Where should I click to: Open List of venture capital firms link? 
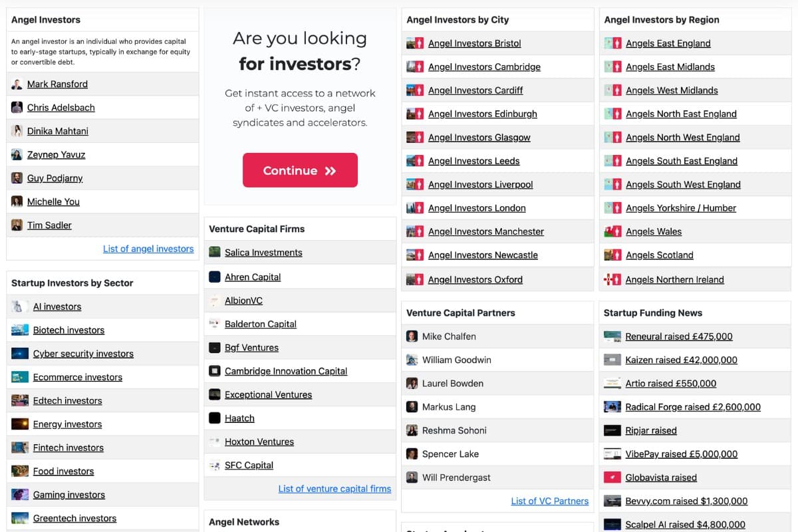(334, 489)
